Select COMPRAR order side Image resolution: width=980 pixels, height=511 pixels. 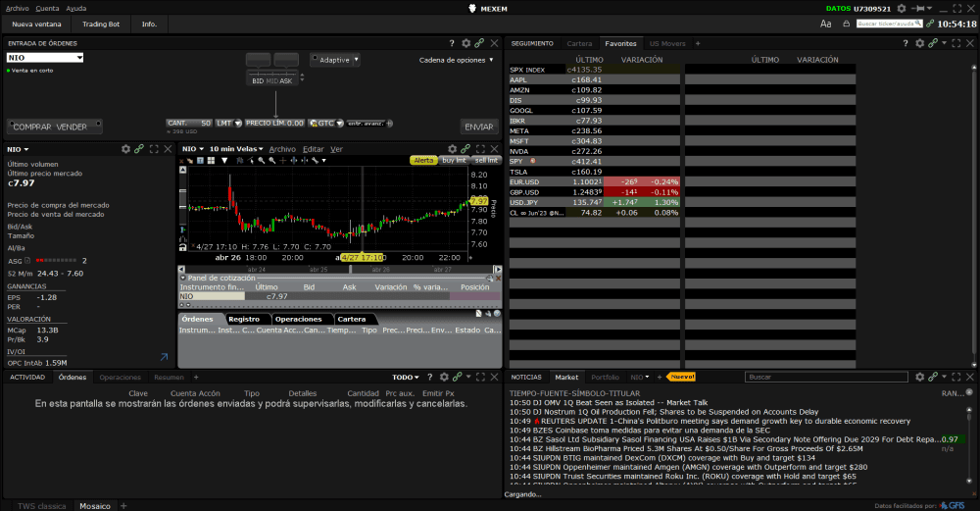coord(32,127)
